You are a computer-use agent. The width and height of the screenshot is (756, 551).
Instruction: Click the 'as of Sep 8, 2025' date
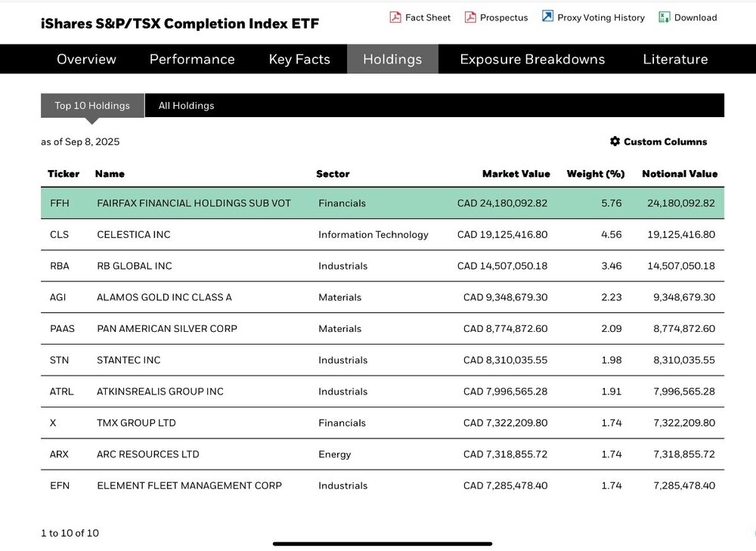(x=80, y=142)
